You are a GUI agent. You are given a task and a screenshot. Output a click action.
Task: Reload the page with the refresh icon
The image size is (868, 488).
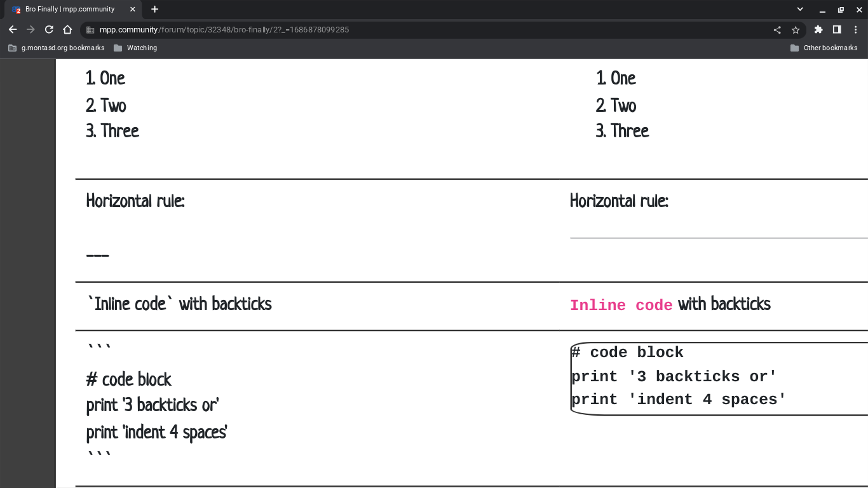tap(49, 30)
